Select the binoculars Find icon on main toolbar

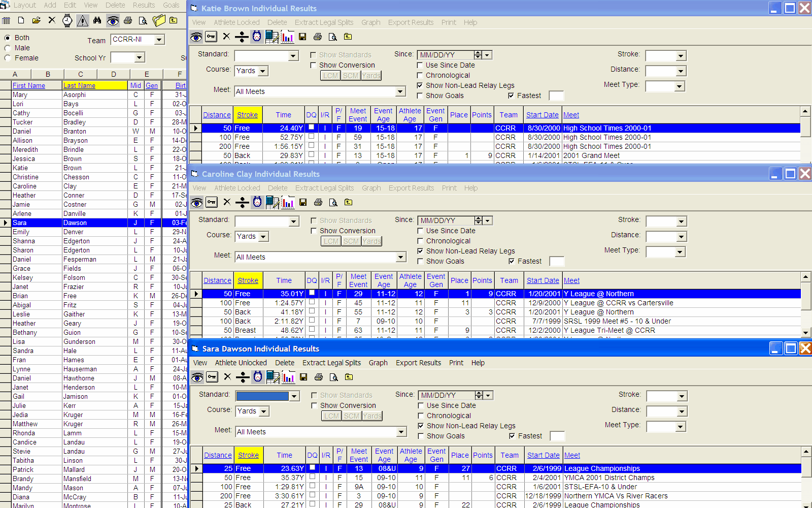pos(97,20)
